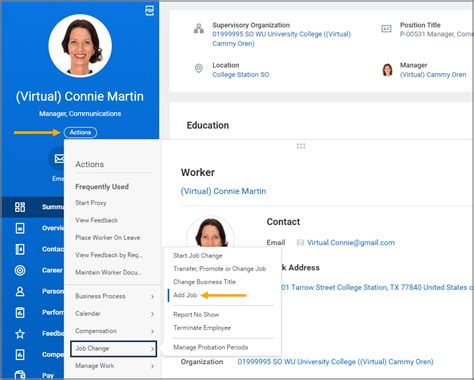Choose Maintain Worker Docu... action

click(108, 272)
